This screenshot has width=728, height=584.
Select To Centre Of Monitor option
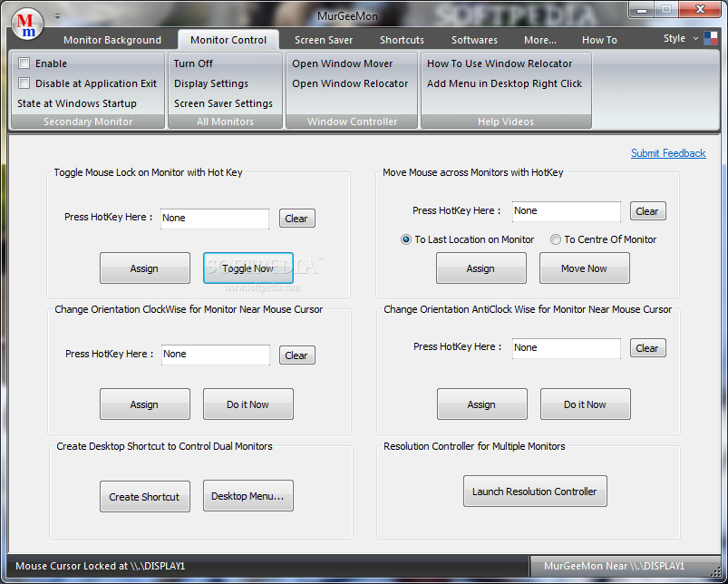click(x=604, y=239)
